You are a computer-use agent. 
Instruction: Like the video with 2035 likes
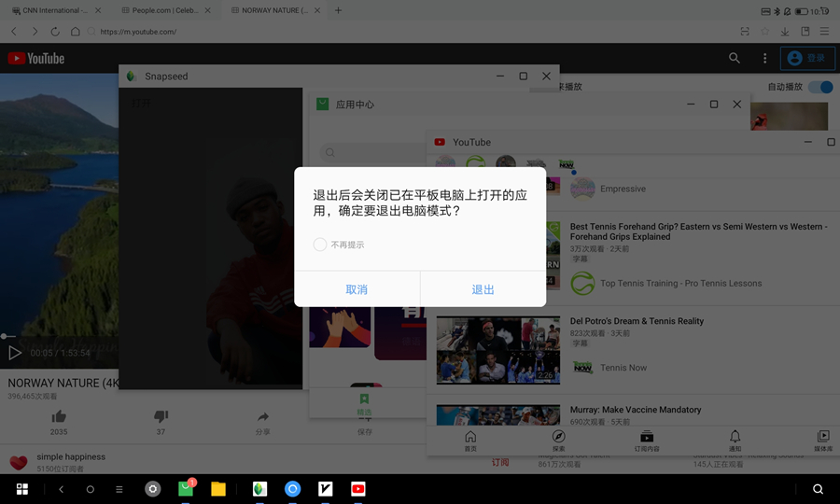coord(59,422)
